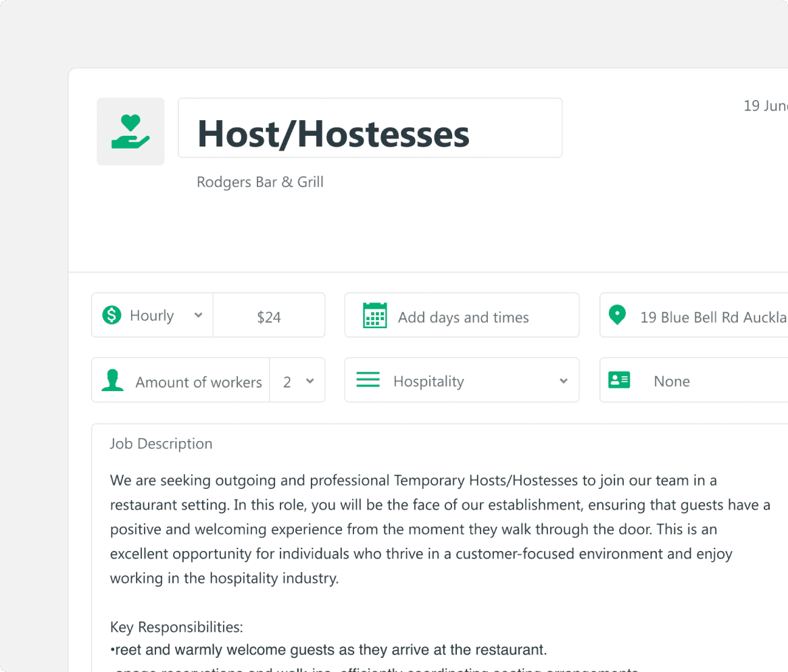The width and height of the screenshot is (788, 672).
Task: Click the None license field
Action: point(672,382)
